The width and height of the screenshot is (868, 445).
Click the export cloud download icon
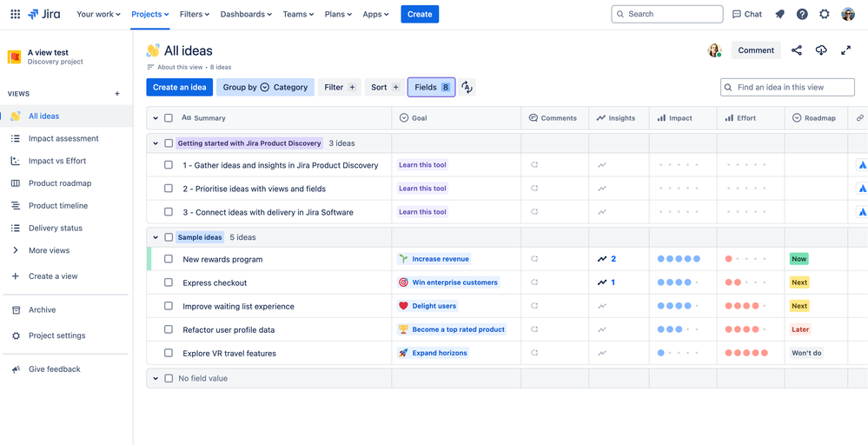(x=821, y=50)
